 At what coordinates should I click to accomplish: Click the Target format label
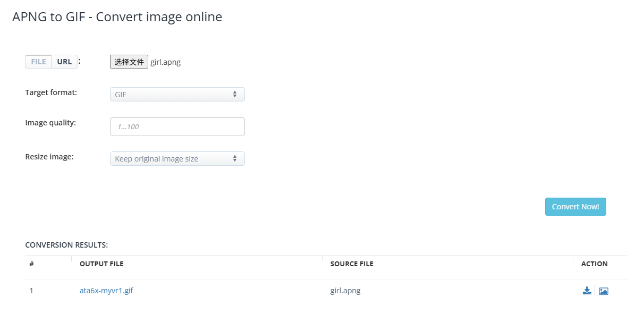click(51, 92)
